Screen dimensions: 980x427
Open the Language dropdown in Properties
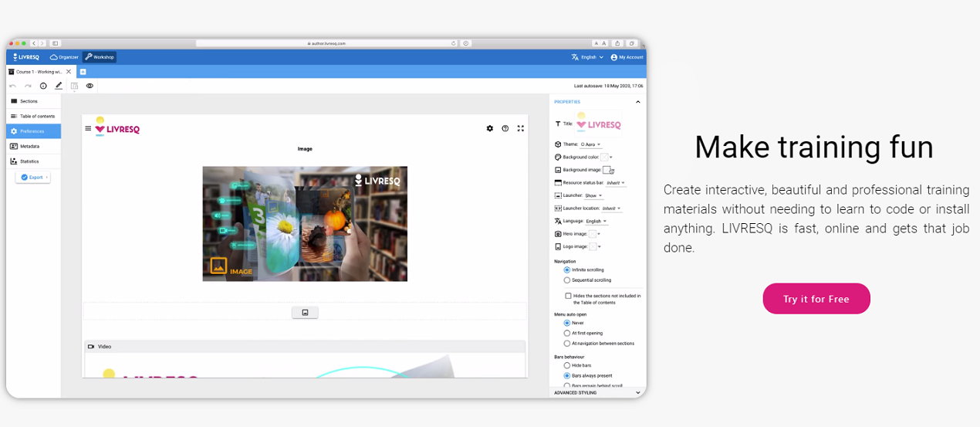coord(596,221)
